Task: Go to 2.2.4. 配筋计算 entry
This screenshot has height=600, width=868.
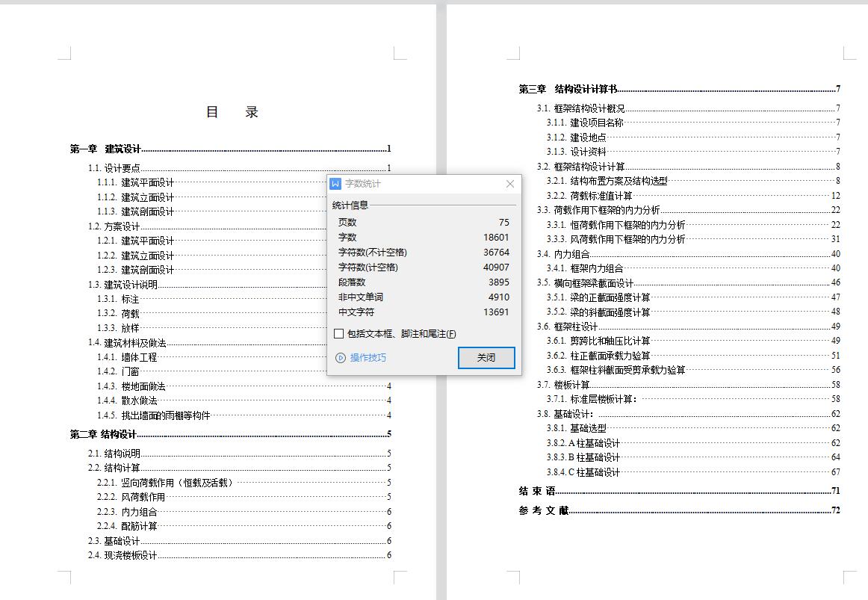Action: point(244,526)
